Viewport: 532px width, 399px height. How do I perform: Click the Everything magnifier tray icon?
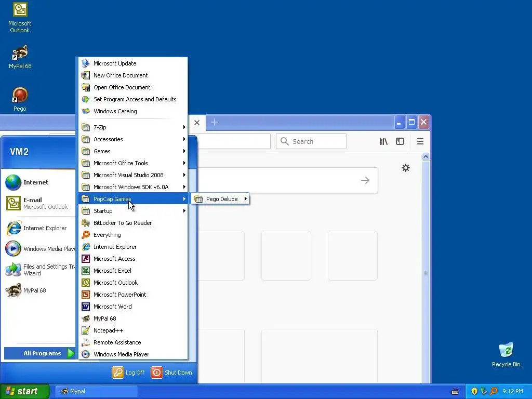(494, 391)
